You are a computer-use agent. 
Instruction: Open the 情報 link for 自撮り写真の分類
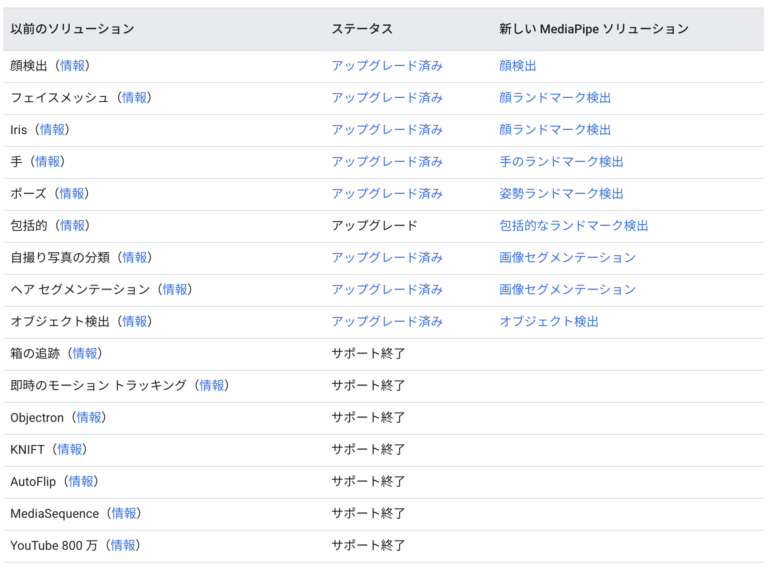click(135, 258)
